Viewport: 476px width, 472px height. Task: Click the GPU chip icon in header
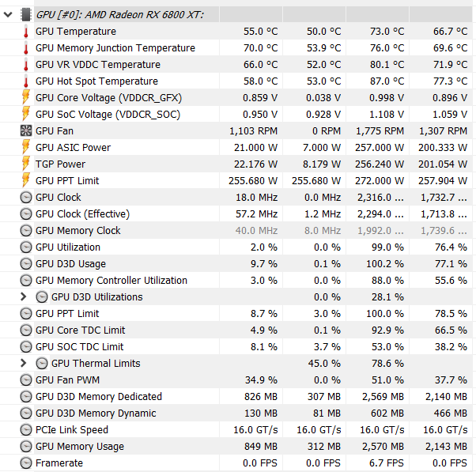[x=26, y=14]
